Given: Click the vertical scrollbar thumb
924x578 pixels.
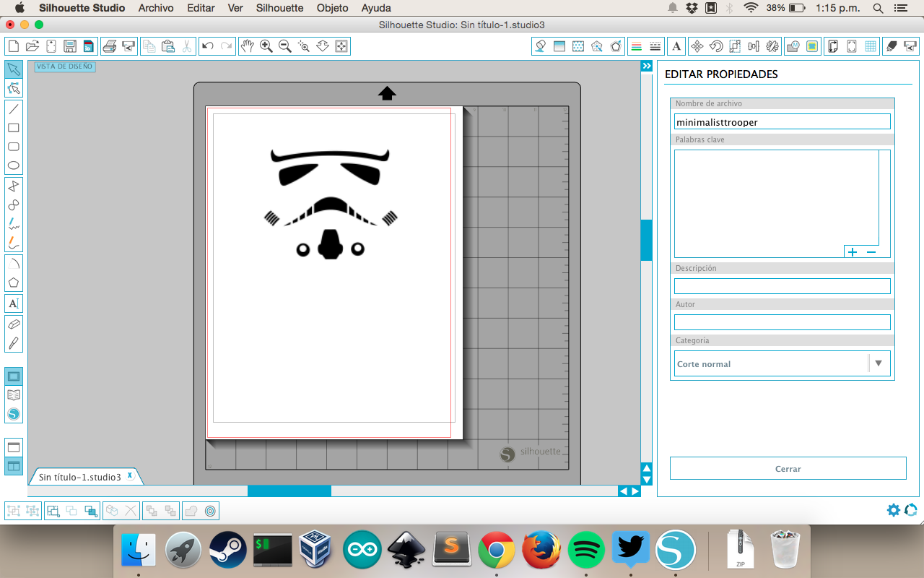Looking at the screenshot, I should pyautogui.click(x=646, y=241).
